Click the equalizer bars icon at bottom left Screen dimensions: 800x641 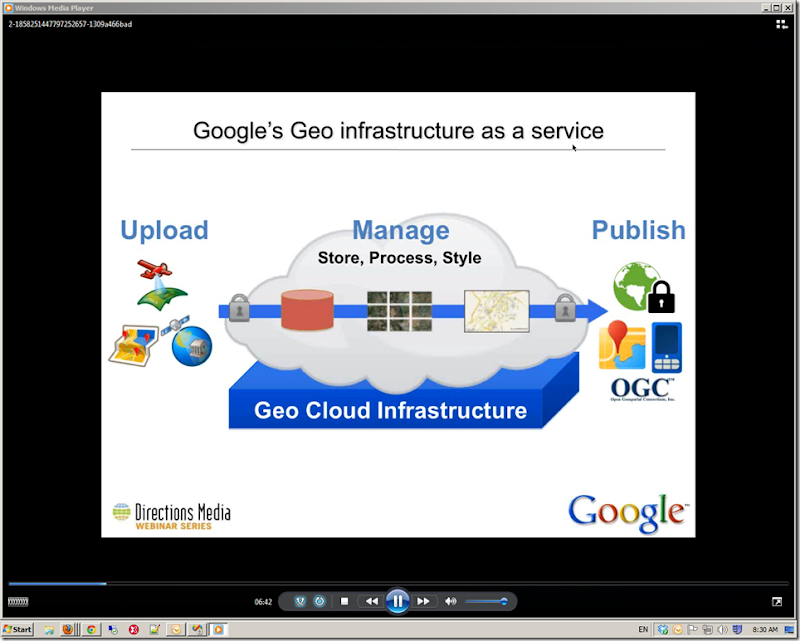pos(18,602)
